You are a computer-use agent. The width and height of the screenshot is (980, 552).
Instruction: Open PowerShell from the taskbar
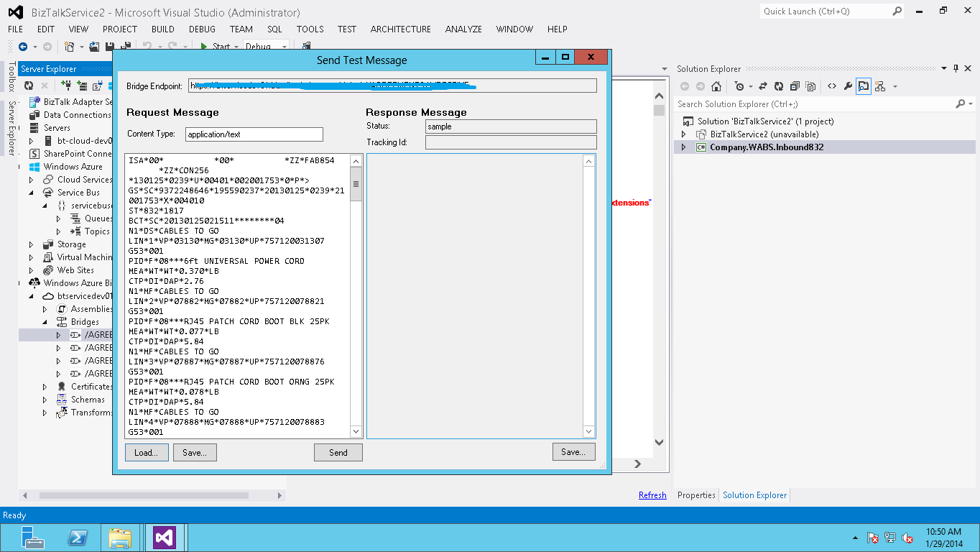point(77,538)
